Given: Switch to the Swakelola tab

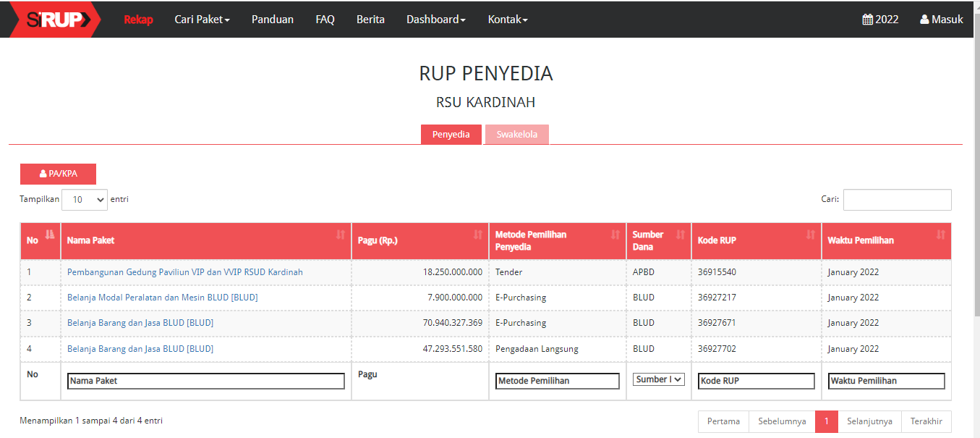Looking at the screenshot, I should pyautogui.click(x=517, y=135).
